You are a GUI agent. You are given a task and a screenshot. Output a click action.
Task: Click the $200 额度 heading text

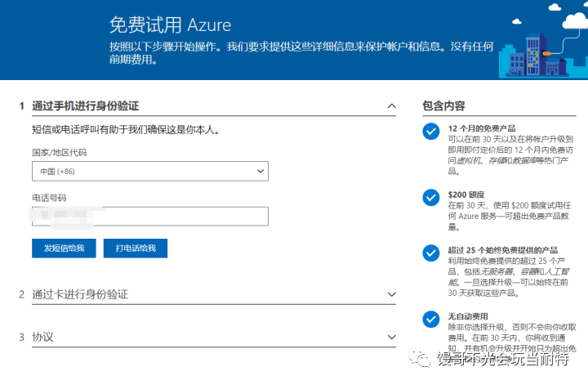(466, 195)
